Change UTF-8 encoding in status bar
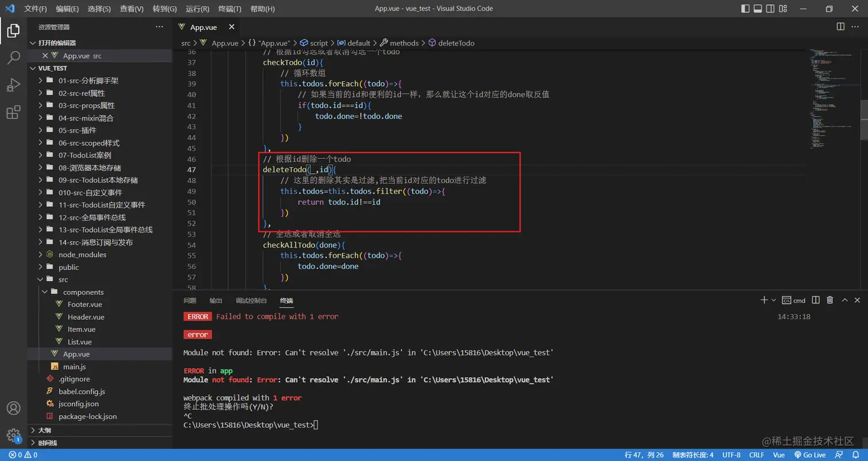Viewport: 868px width, 461px height. pos(731,455)
